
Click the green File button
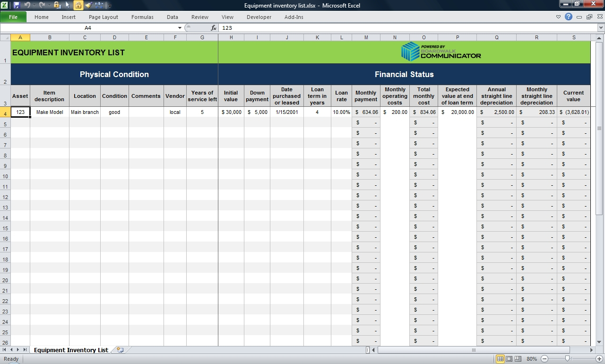[x=13, y=17]
